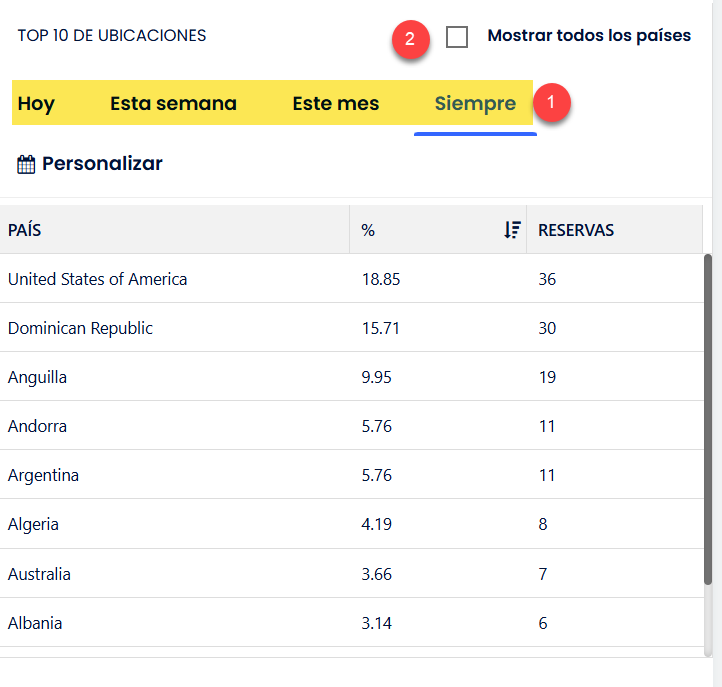Click the Mostrar todos los países label

[589, 36]
